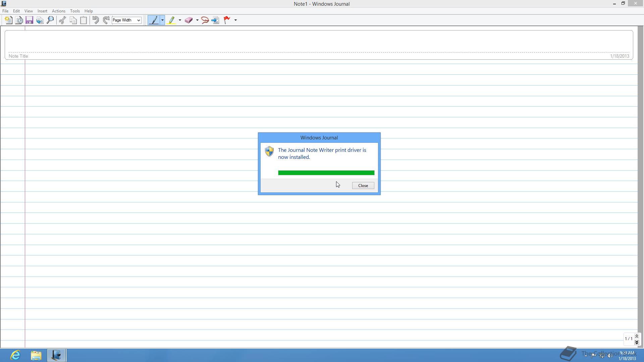Expand the Flag options arrow

[235, 20]
